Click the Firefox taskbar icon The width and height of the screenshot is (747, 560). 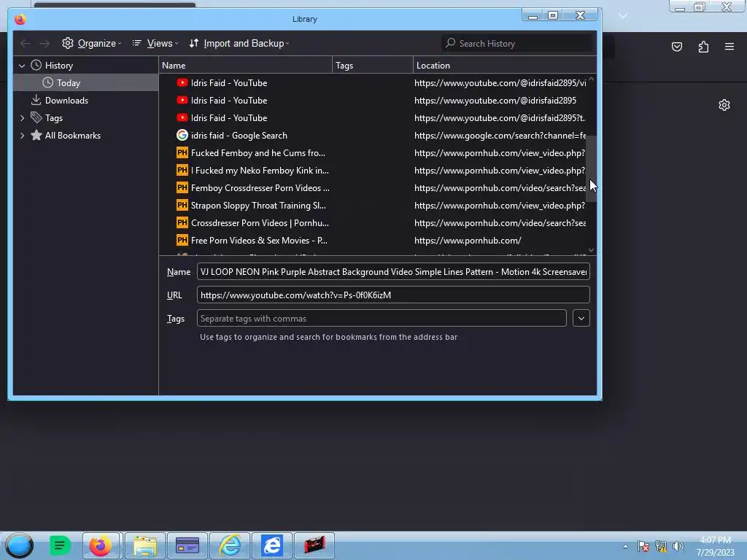click(x=102, y=545)
